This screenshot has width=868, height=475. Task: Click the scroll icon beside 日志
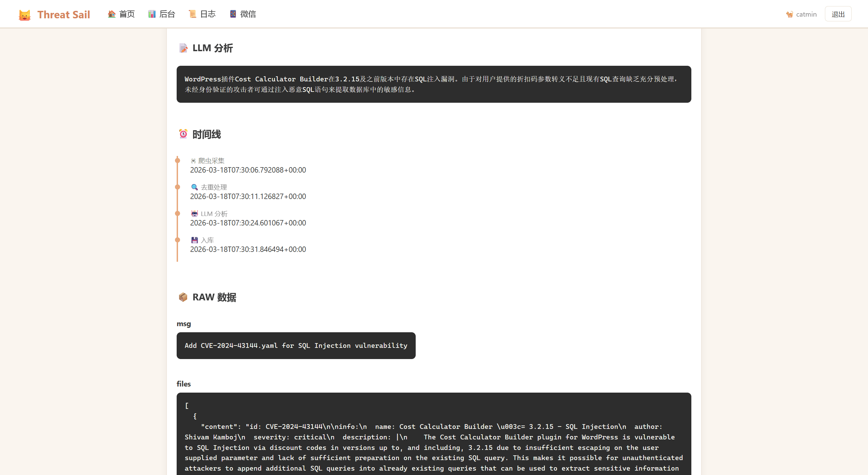click(192, 14)
